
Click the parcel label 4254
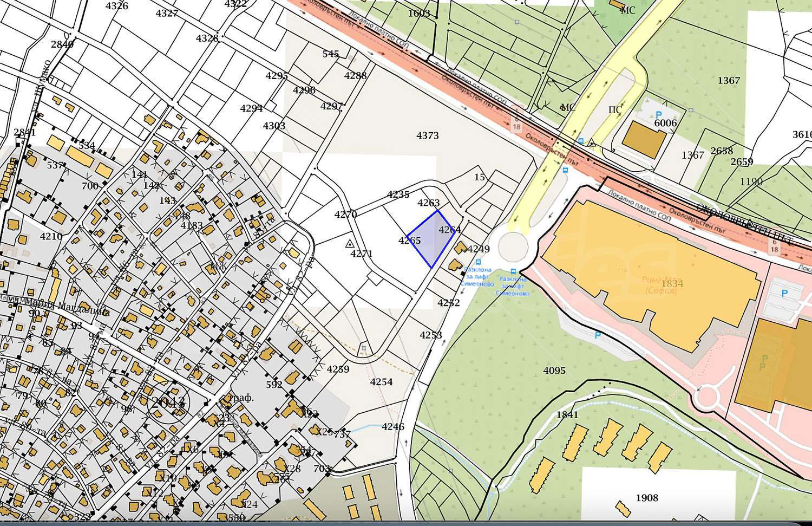(381, 382)
